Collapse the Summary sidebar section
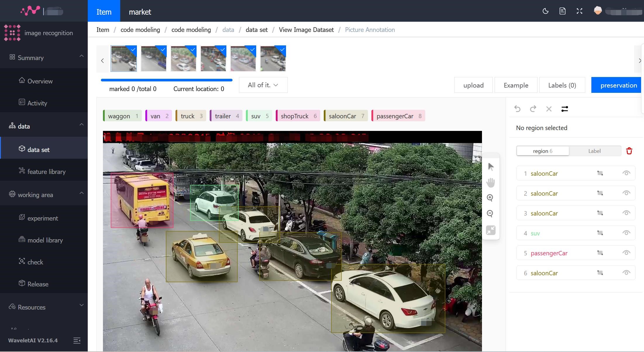The height and width of the screenshot is (352, 644). click(82, 56)
